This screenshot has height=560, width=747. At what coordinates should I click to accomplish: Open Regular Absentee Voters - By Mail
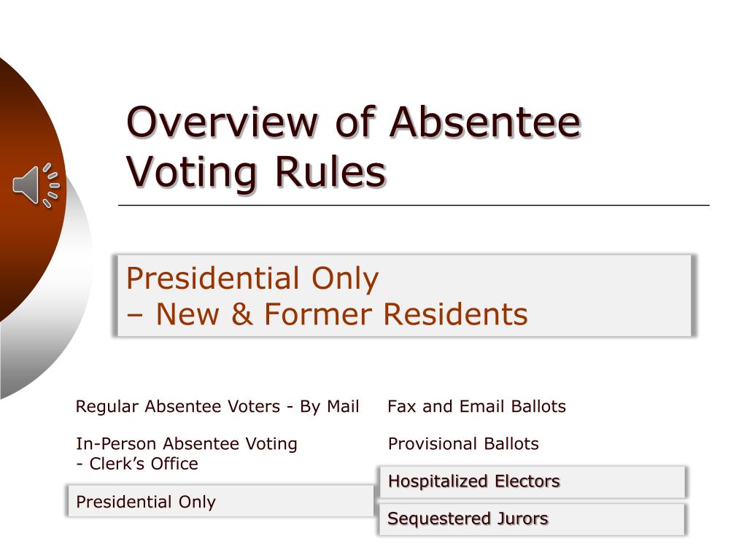tap(217, 407)
